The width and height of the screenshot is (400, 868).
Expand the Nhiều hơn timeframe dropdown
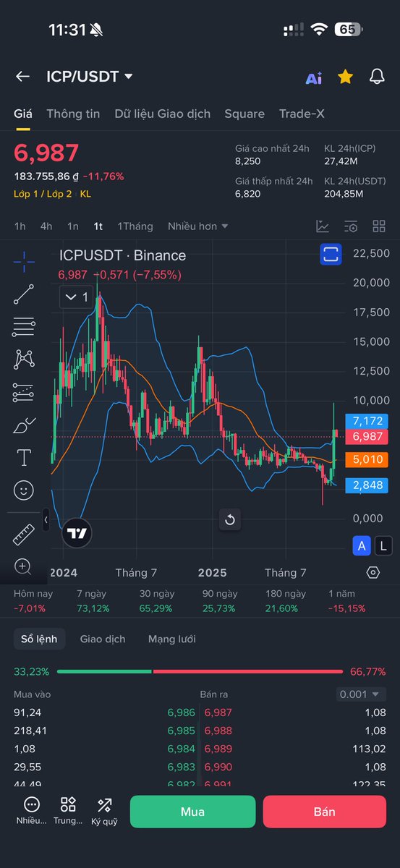198,226
